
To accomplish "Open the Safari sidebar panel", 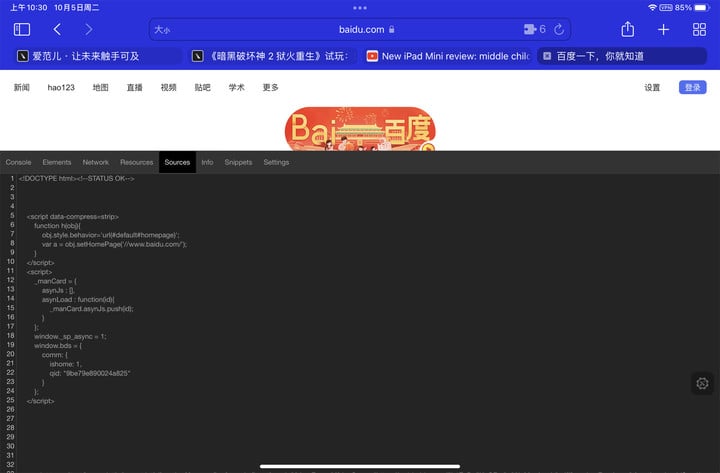I will [22, 30].
